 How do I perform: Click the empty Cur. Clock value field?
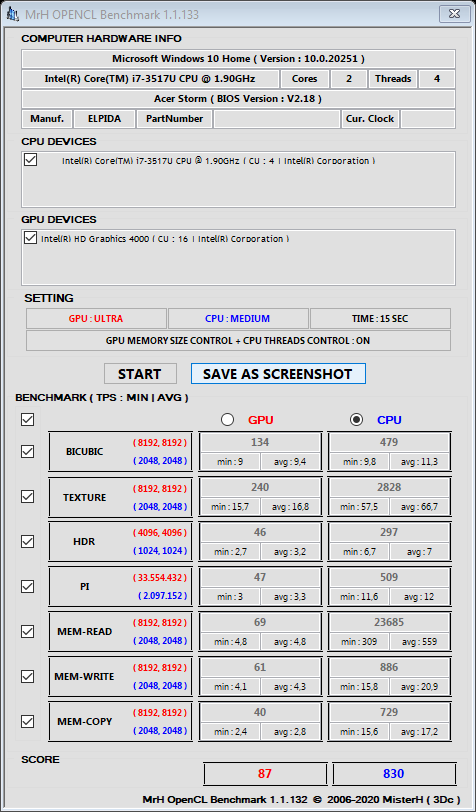(x=428, y=119)
